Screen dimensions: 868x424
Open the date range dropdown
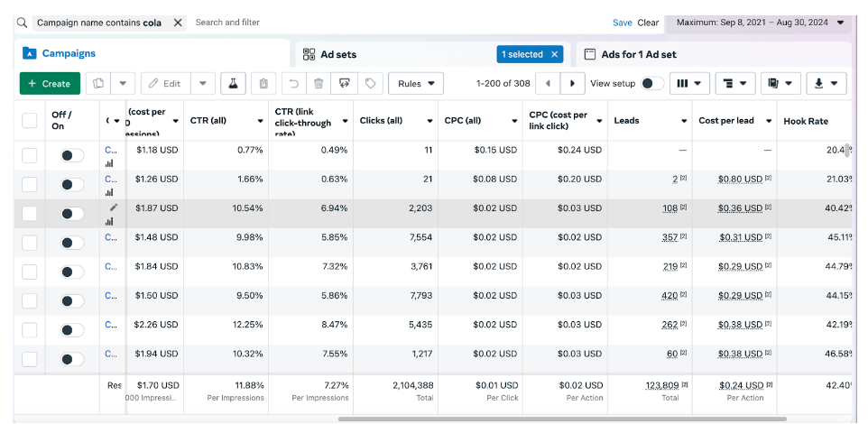click(760, 23)
